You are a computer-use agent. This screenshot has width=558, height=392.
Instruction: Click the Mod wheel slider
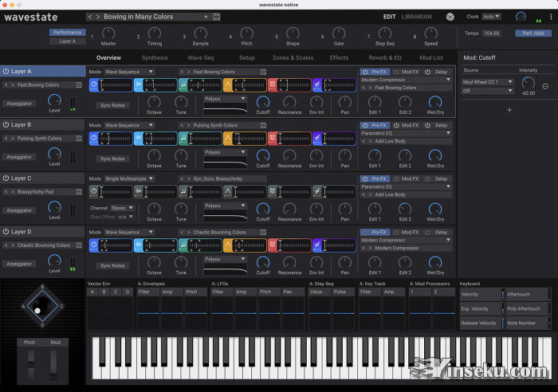(x=53, y=363)
